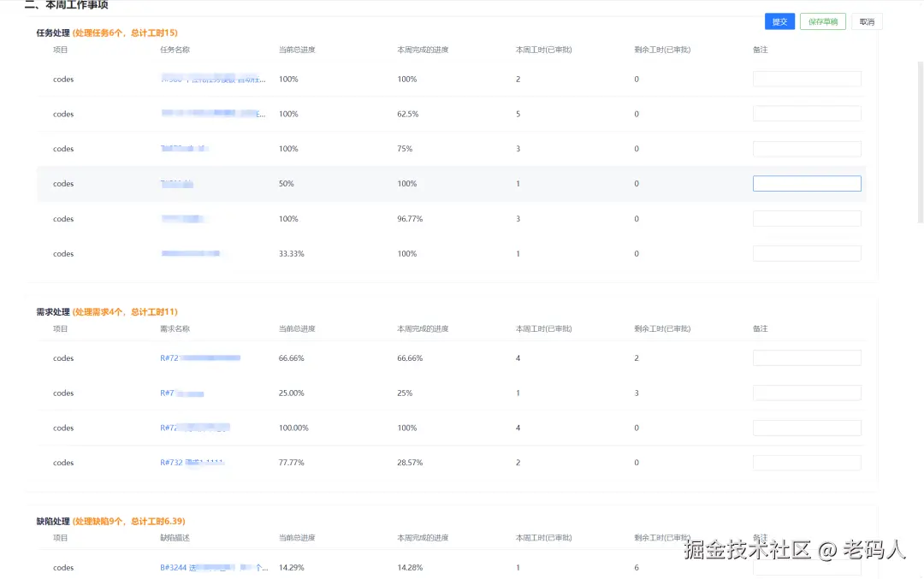Click the 33.33% total progress cell

292,254
